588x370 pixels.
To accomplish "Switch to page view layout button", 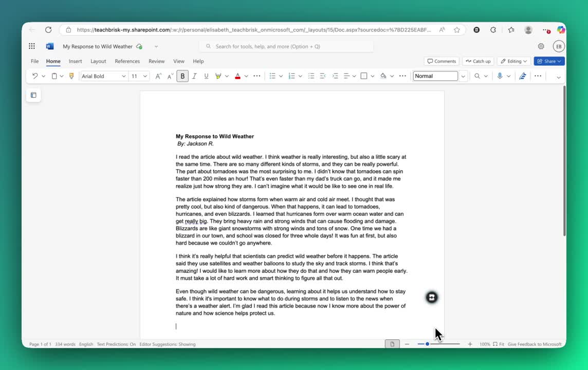I will [392, 344].
